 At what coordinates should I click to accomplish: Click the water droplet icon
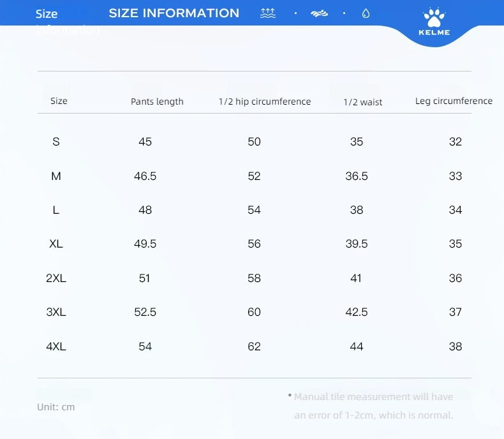[366, 13]
